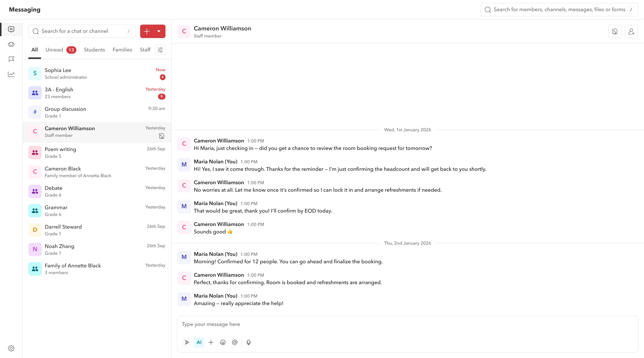Click the 13 unread count badge
This screenshot has height=358, width=644.
click(x=71, y=50)
